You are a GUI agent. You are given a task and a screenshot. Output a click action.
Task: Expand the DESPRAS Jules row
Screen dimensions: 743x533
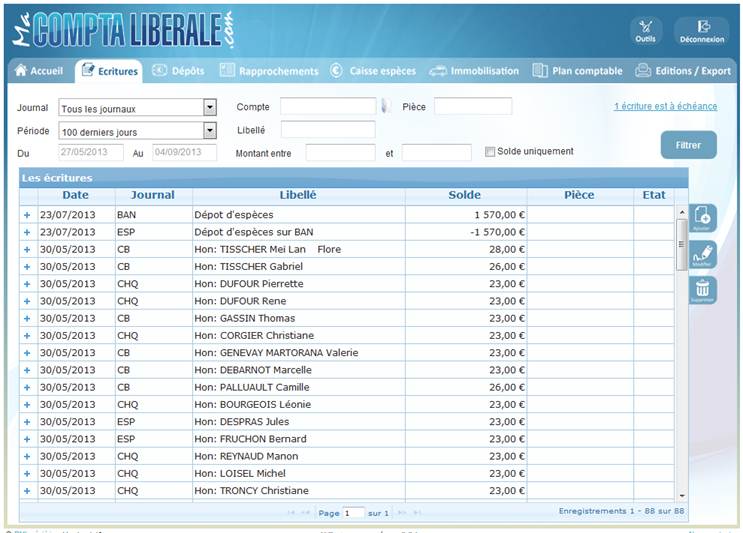pyautogui.click(x=27, y=422)
